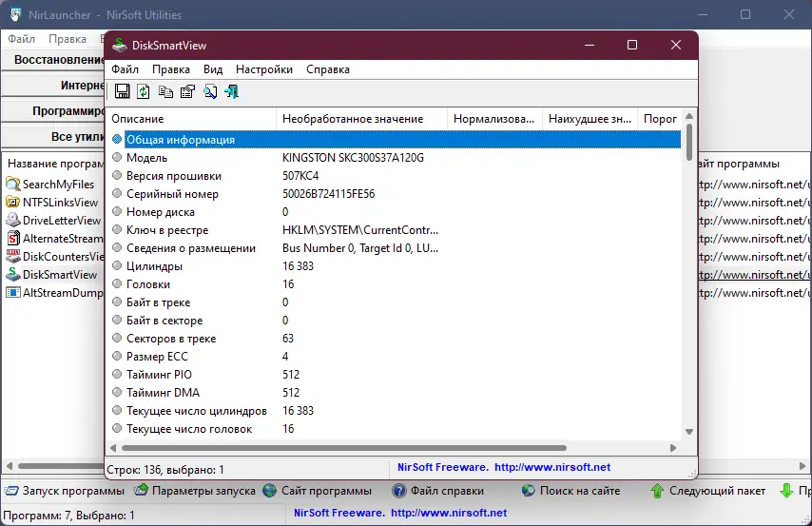Click the DiskSmartView icon in NirLauncher list
Viewport: 812px width, 526px height.
(x=13, y=275)
